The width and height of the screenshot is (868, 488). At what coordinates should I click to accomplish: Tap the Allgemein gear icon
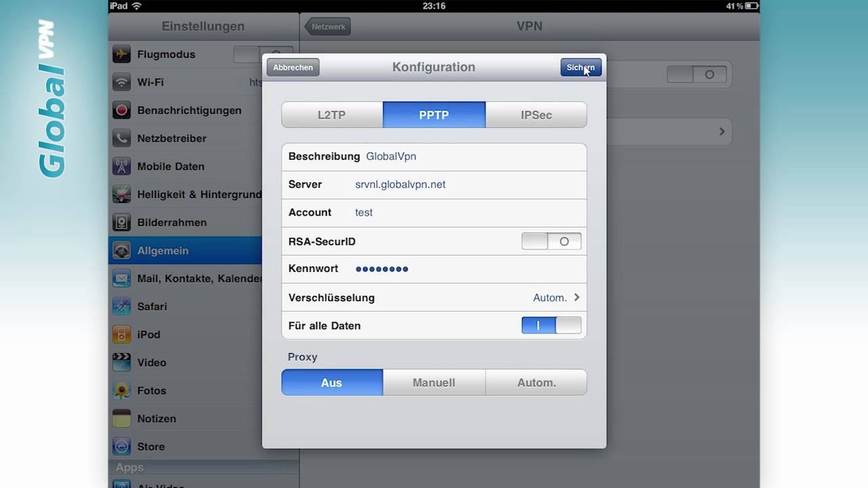[x=122, y=250]
